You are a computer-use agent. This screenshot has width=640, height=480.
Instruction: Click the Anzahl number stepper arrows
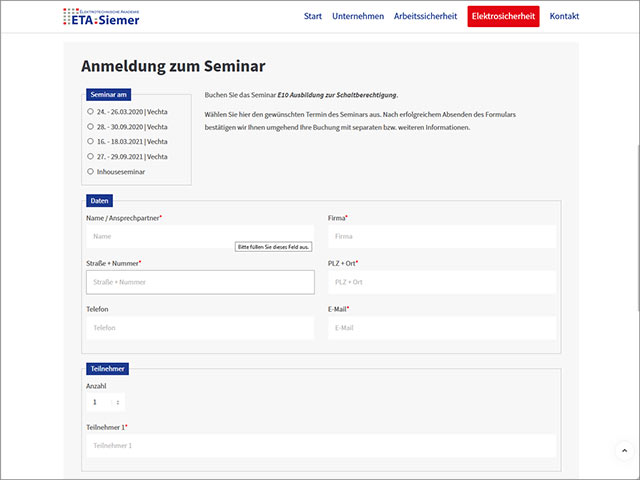118,402
